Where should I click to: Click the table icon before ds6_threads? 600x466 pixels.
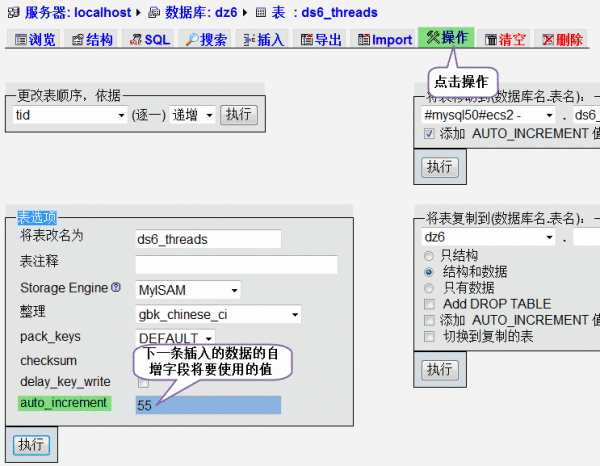click(x=261, y=13)
